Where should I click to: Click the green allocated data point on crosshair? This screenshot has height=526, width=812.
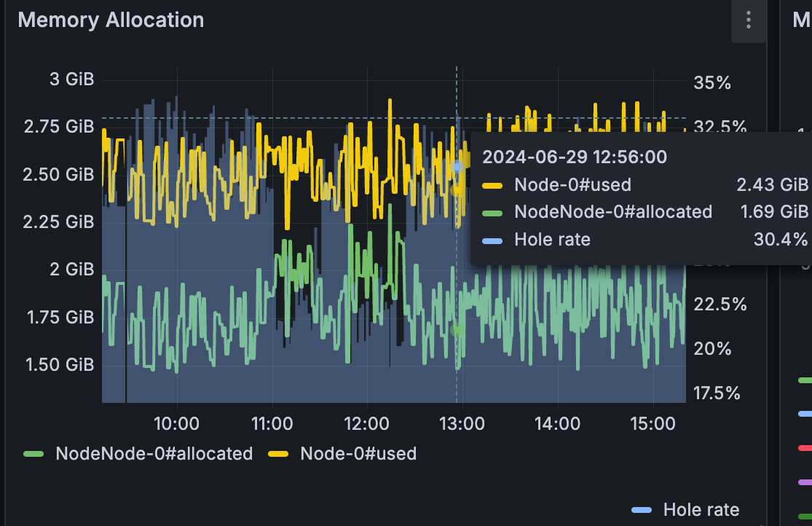(x=457, y=330)
